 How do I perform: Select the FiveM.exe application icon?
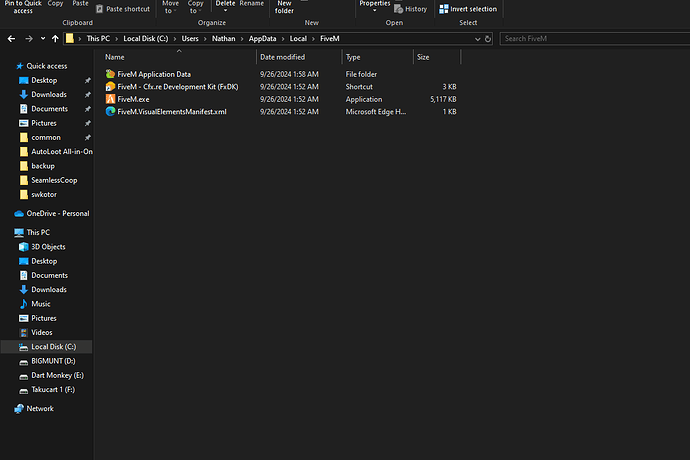pos(110,99)
